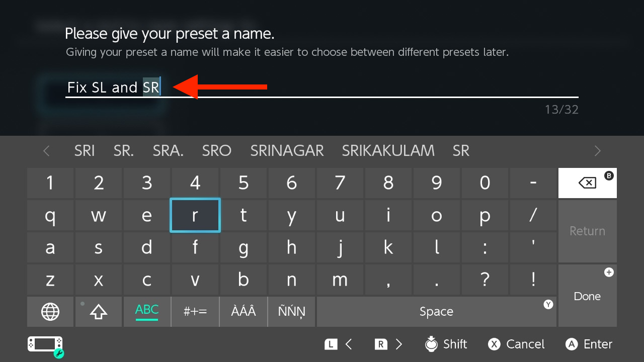Tap the colon key

click(485, 247)
